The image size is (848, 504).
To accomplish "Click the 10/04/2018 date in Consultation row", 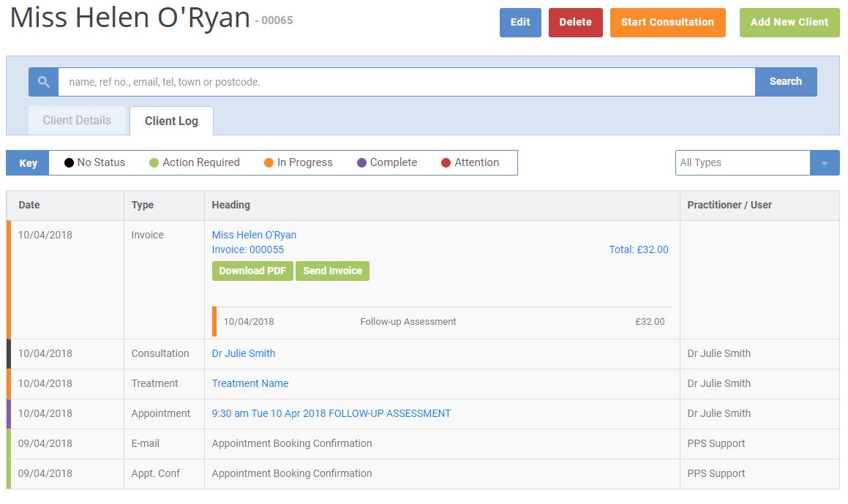I will [45, 353].
